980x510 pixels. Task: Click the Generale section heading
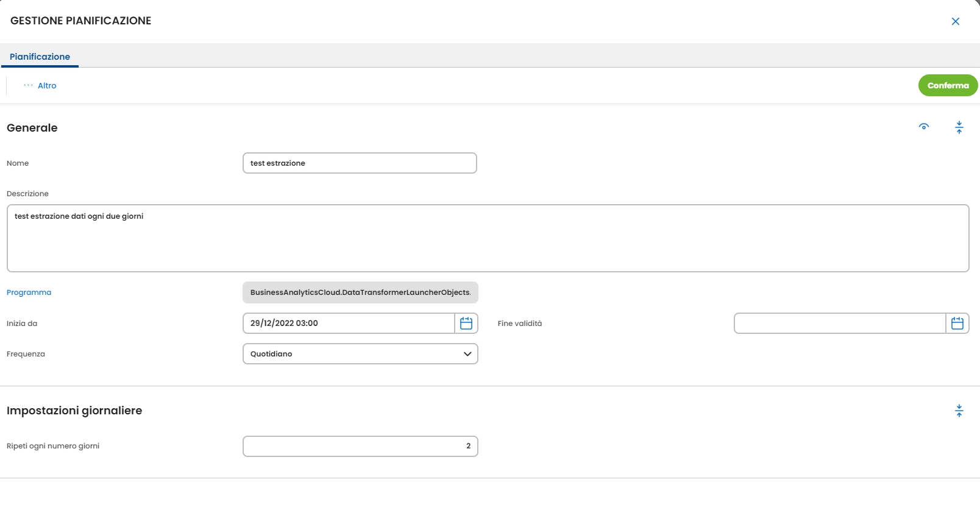click(32, 128)
